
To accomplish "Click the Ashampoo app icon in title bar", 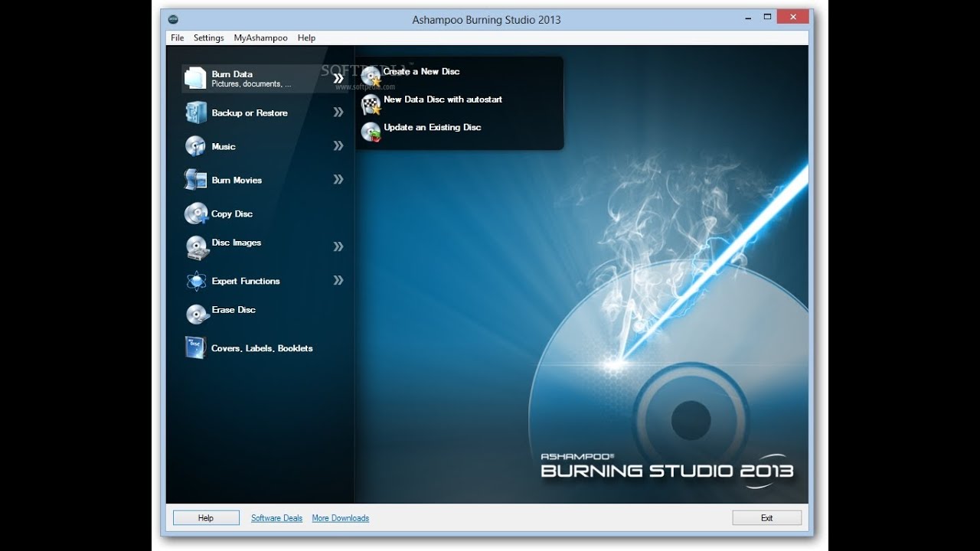I will click(x=174, y=19).
